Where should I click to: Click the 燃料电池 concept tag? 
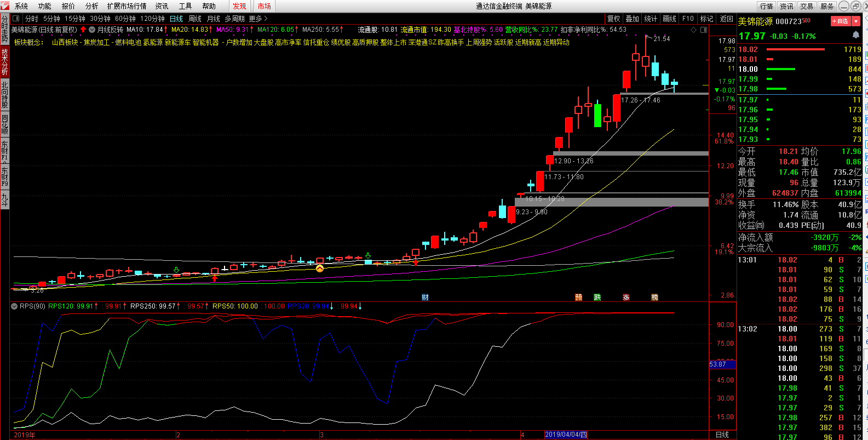coord(128,42)
